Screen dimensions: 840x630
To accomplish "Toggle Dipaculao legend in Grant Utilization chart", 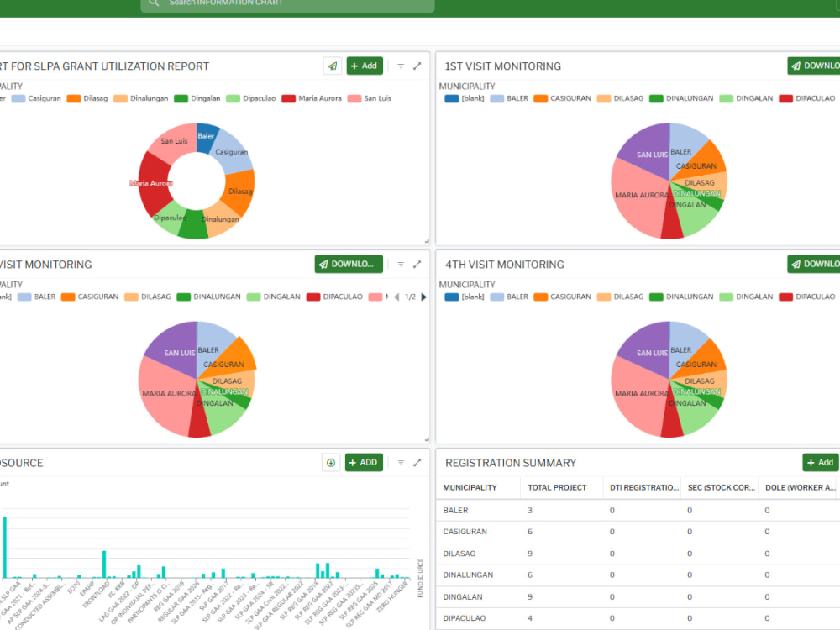I will 250,98.
